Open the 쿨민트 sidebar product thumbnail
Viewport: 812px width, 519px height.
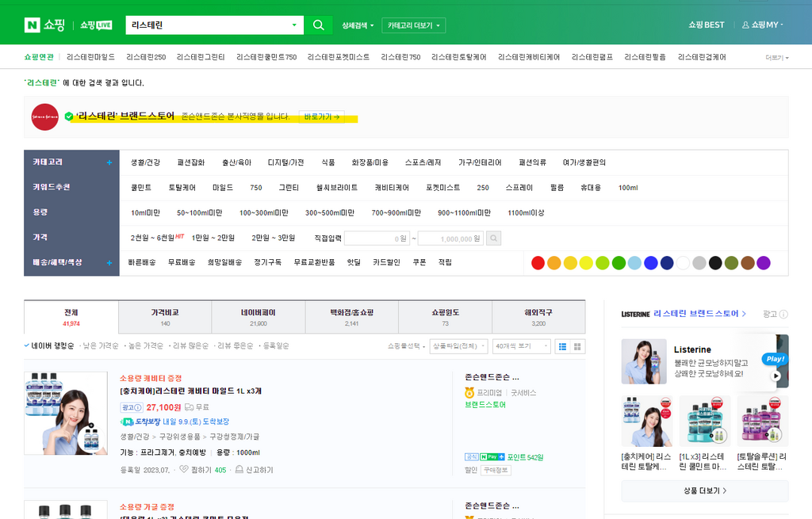click(705, 422)
